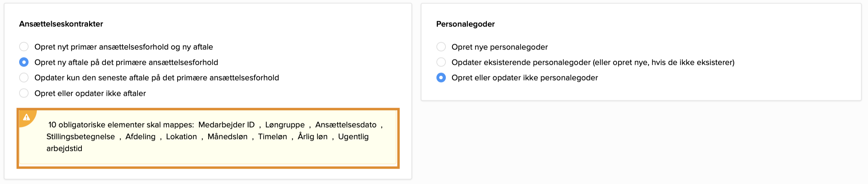Image resolution: width=868 pixels, height=184 pixels.
Task: Click '10 obligatoriske elementer skal mappes' text
Action: tap(121, 125)
